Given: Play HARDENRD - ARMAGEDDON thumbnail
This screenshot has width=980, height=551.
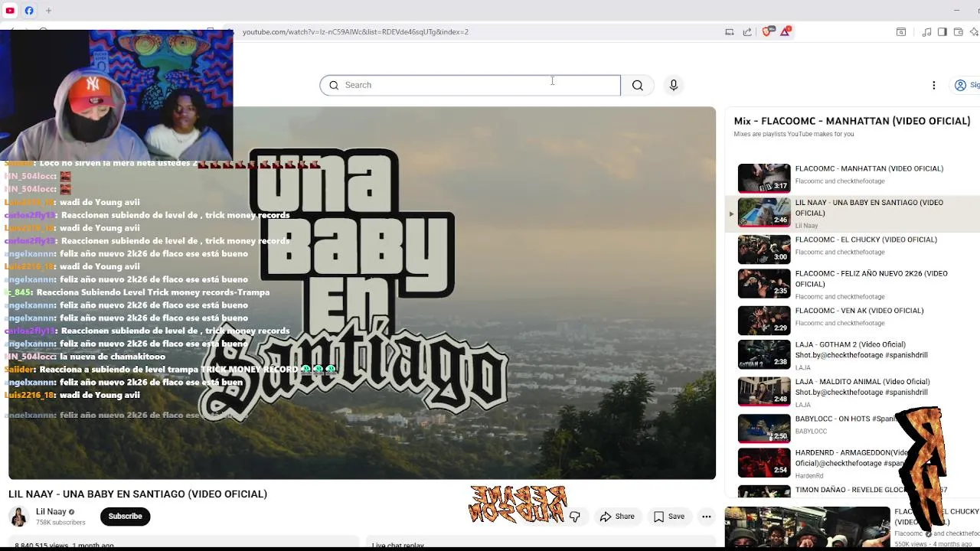Looking at the screenshot, I should point(764,462).
